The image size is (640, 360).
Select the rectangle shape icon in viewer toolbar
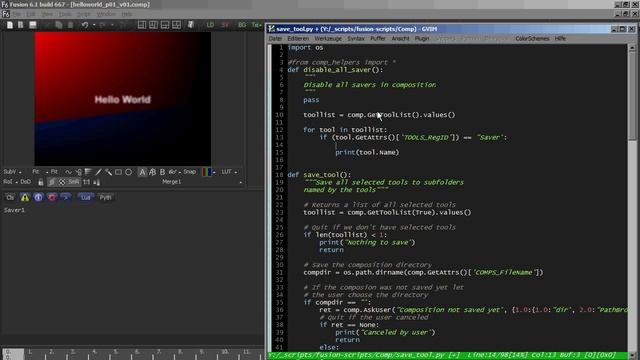(x=118, y=172)
